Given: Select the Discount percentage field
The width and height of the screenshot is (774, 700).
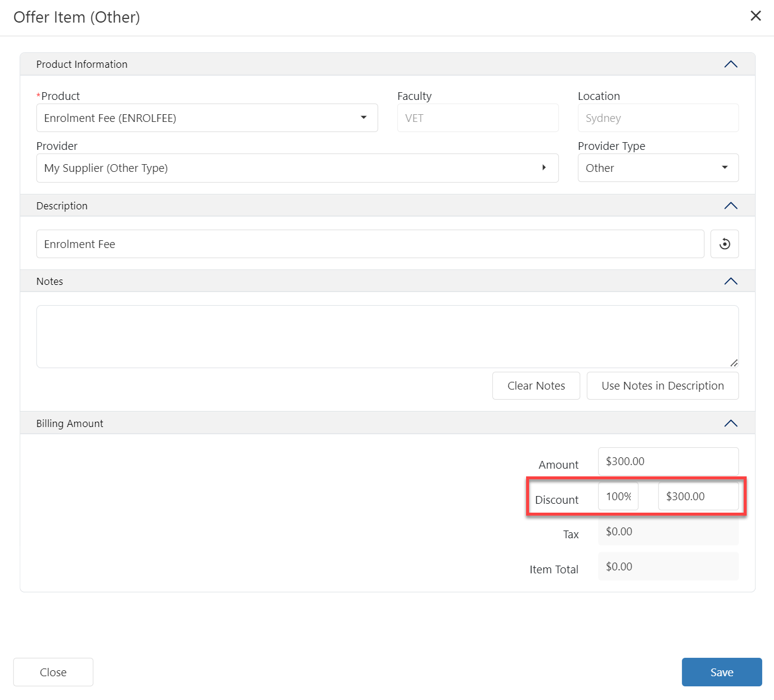Looking at the screenshot, I should point(618,497).
